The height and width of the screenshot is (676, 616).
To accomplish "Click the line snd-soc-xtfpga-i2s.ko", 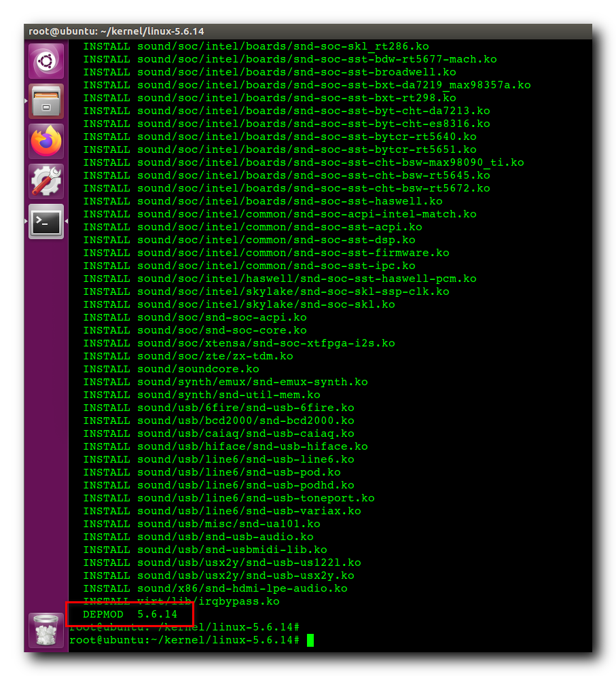I will click(239, 344).
